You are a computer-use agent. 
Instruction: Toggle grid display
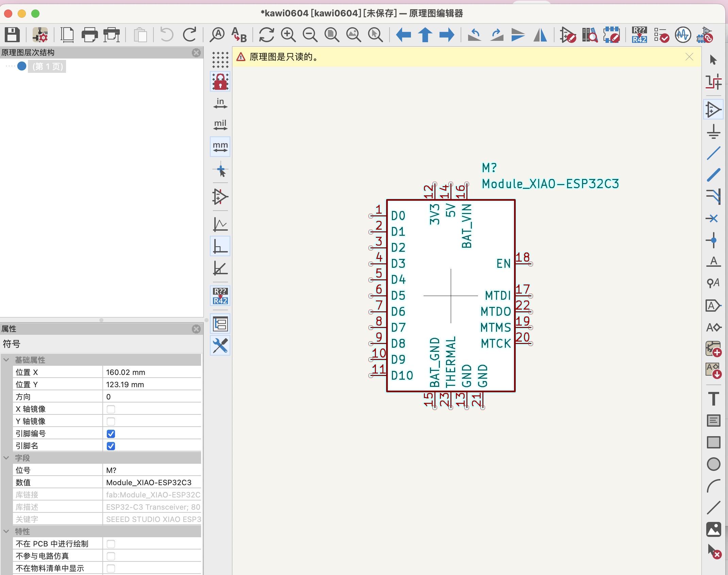click(x=220, y=60)
